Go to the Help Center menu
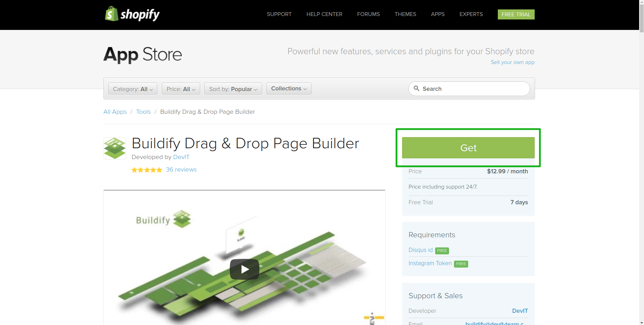Image resolution: width=644 pixels, height=325 pixels. click(x=324, y=14)
